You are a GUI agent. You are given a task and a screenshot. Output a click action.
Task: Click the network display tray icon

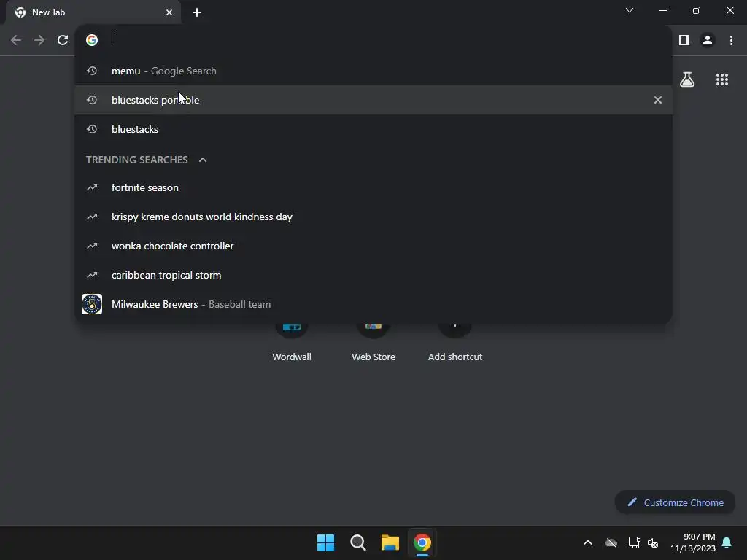point(634,542)
